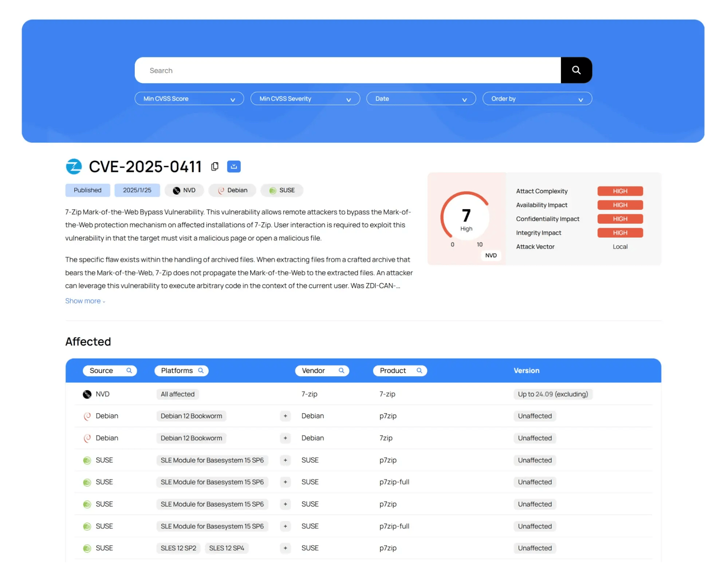The image size is (728, 563).
Task: Click the Vendor column filter pill
Action: (322, 371)
